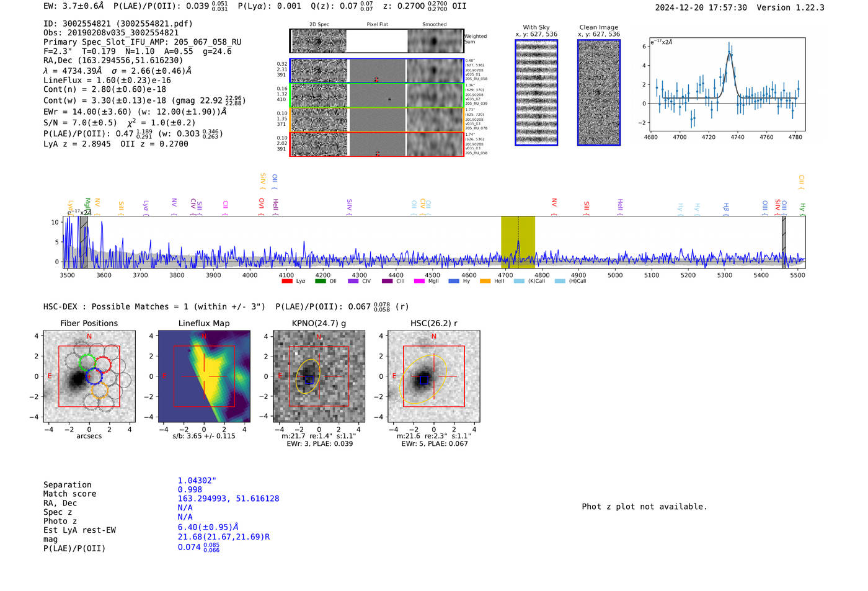
Task: Click the Cont(w) = 3.30(±0.13)e-18 line
Action: pyautogui.click(x=144, y=100)
